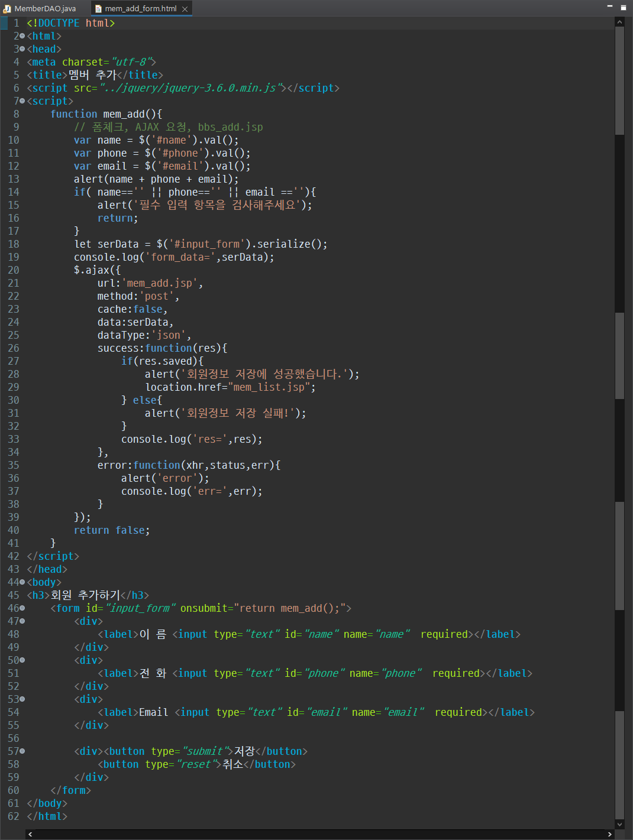Click the text 'mem_add.jsp' in url line
633x840 pixels.
[160, 283]
